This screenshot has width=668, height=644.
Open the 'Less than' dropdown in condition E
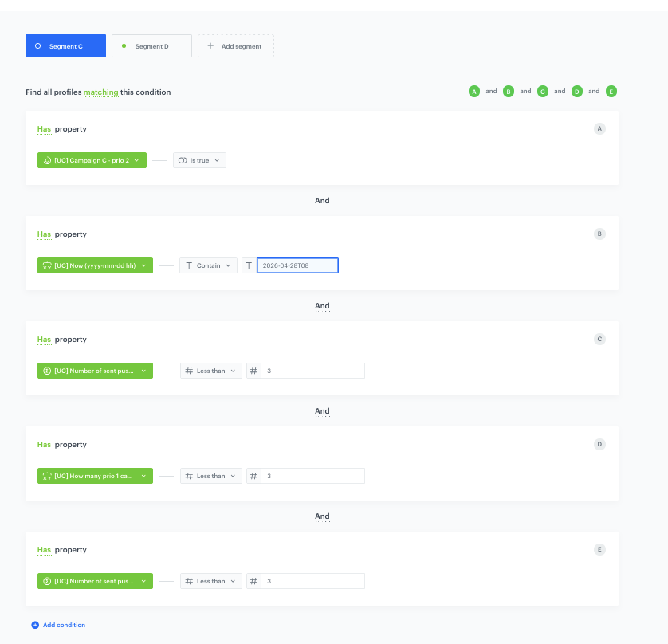coord(210,581)
